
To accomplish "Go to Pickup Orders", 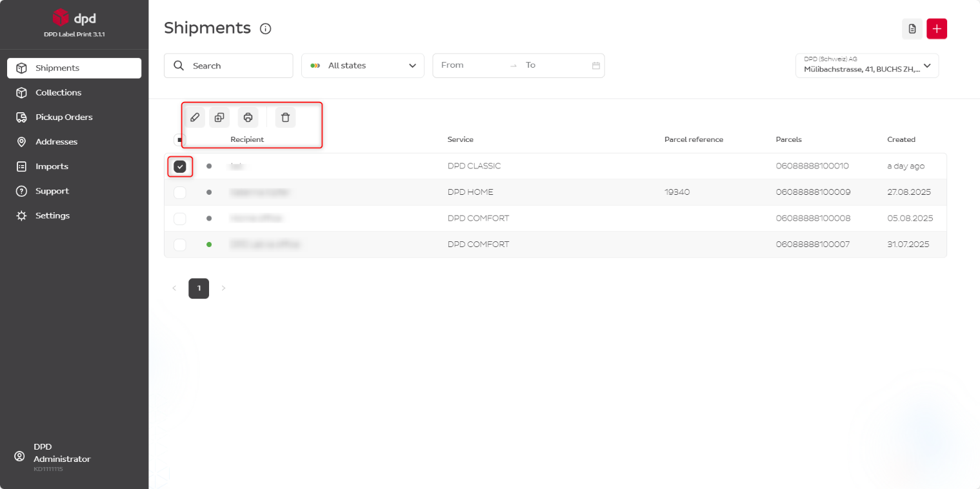I will pyautogui.click(x=74, y=117).
